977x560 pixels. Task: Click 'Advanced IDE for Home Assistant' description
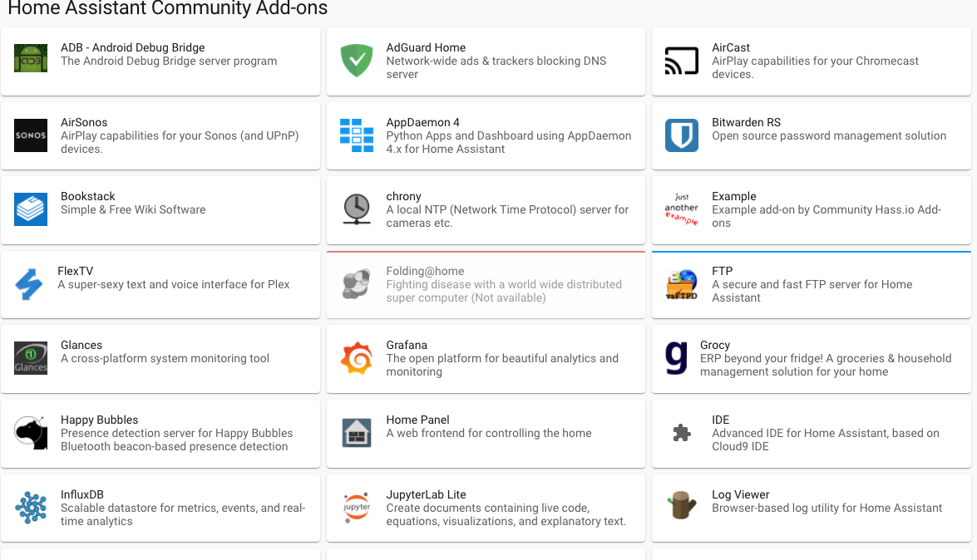pyautogui.click(x=825, y=440)
